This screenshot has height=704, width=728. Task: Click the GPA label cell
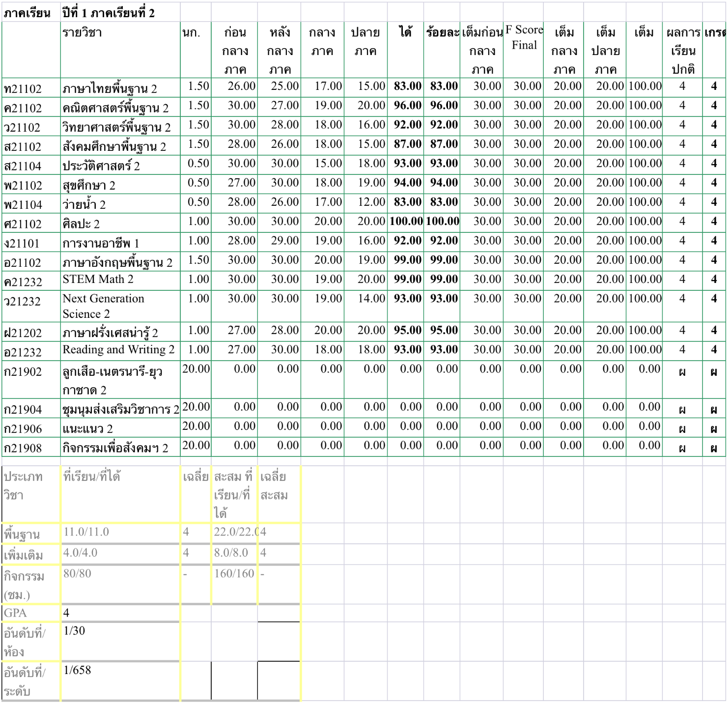click(x=31, y=613)
